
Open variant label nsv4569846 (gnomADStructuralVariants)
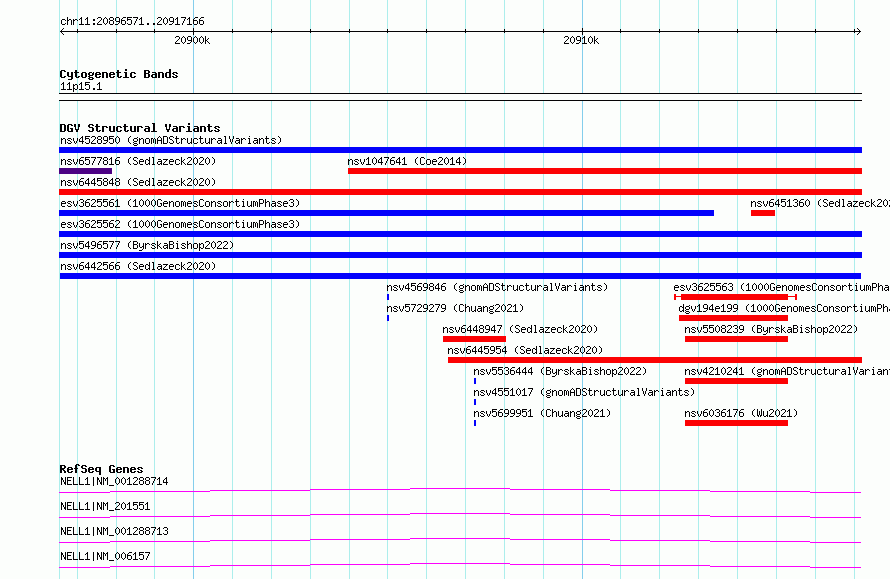[497, 287]
